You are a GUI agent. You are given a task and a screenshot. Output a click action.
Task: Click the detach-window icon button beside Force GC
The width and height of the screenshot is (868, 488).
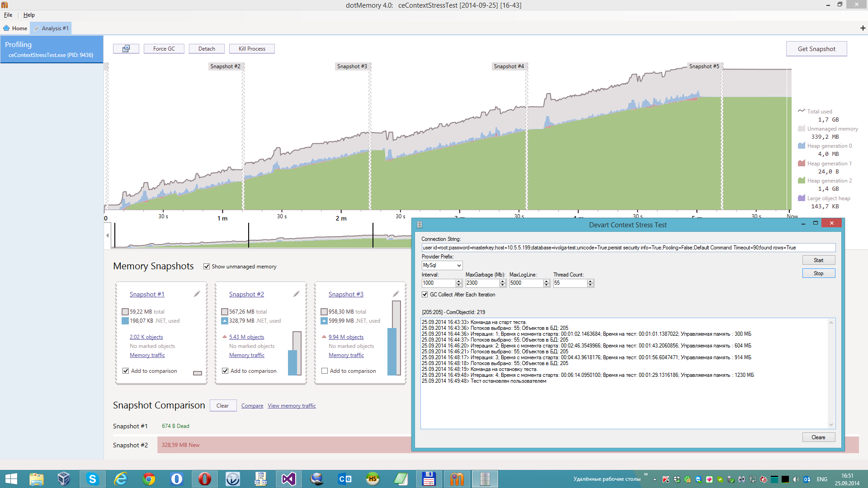[x=126, y=49]
